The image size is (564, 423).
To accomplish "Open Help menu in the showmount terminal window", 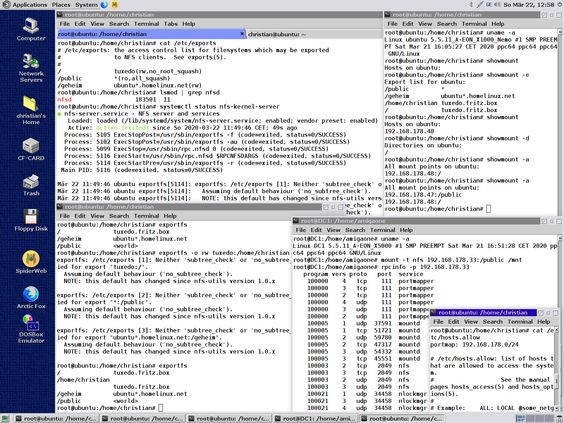I will [x=497, y=24].
